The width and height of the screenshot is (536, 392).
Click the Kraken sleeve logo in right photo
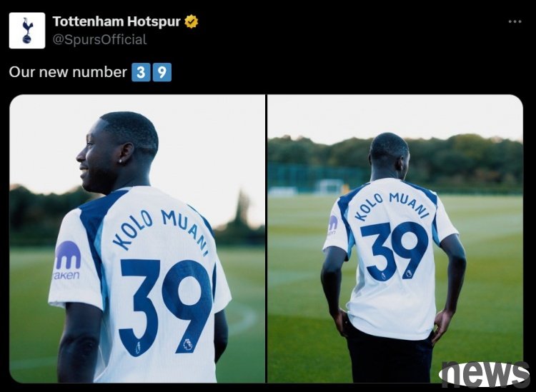332,225
